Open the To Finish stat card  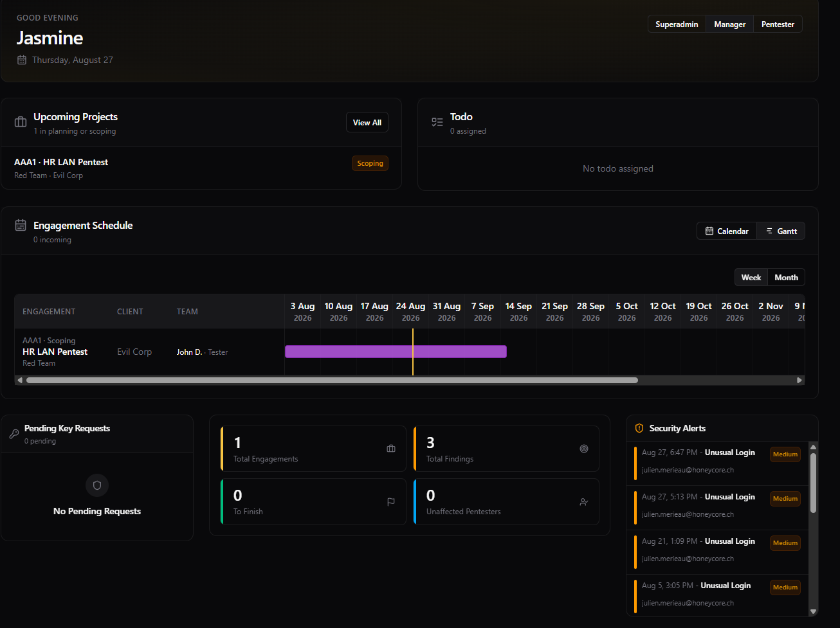coord(313,502)
